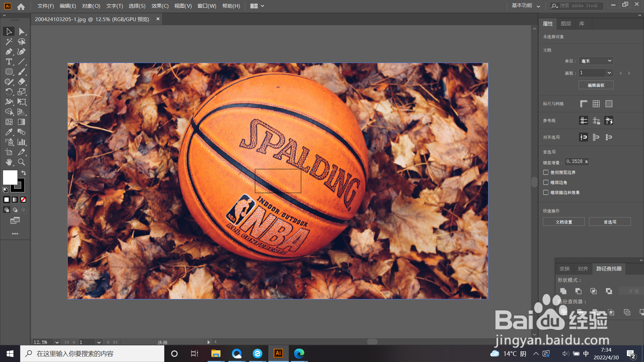Toggle Snap to Point align option
This screenshot has height=362, width=644.
[x=584, y=137]
